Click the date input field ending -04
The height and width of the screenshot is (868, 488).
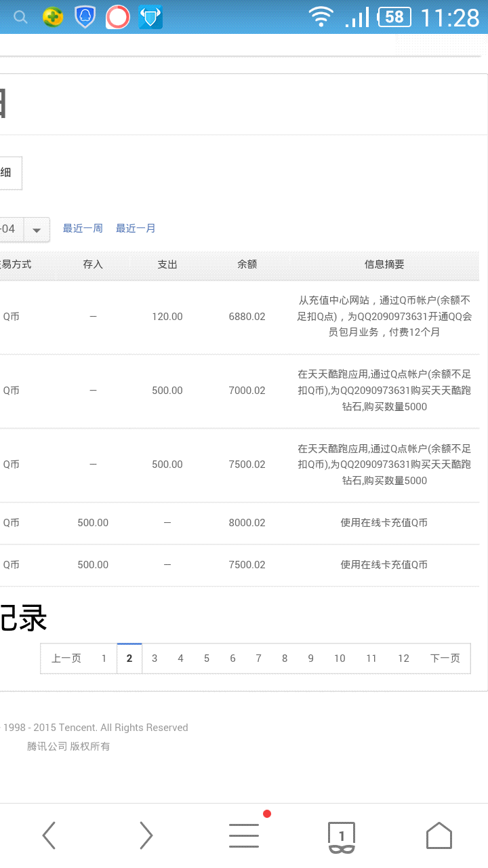tap(12, 230)
